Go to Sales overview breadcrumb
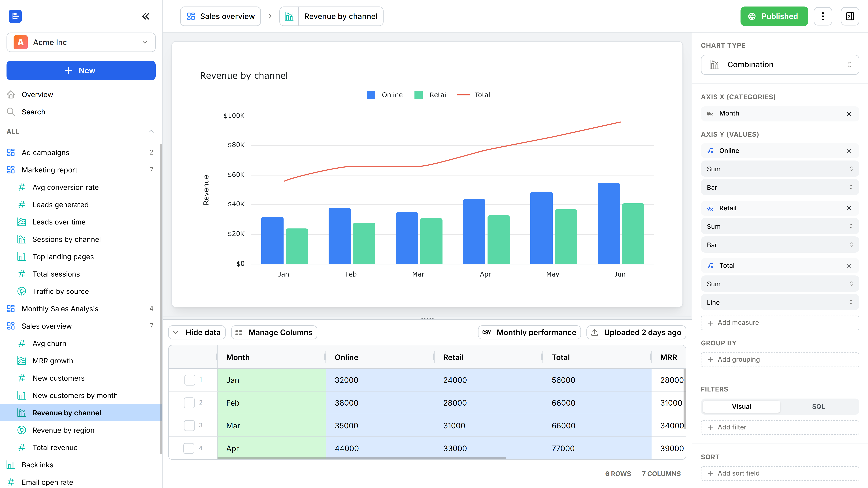The image size is (868, 488). [x=220, y=16]
